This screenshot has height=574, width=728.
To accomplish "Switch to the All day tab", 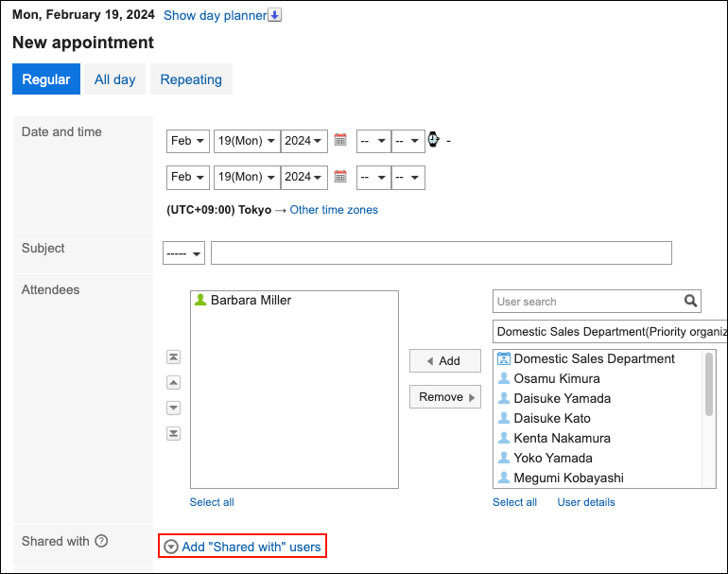I will point(114,78).
